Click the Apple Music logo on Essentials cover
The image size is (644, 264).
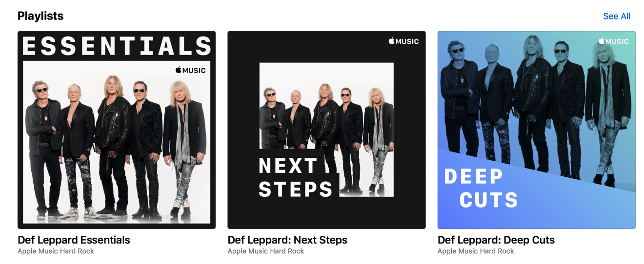pyautogui.click(x=190, y=70)
